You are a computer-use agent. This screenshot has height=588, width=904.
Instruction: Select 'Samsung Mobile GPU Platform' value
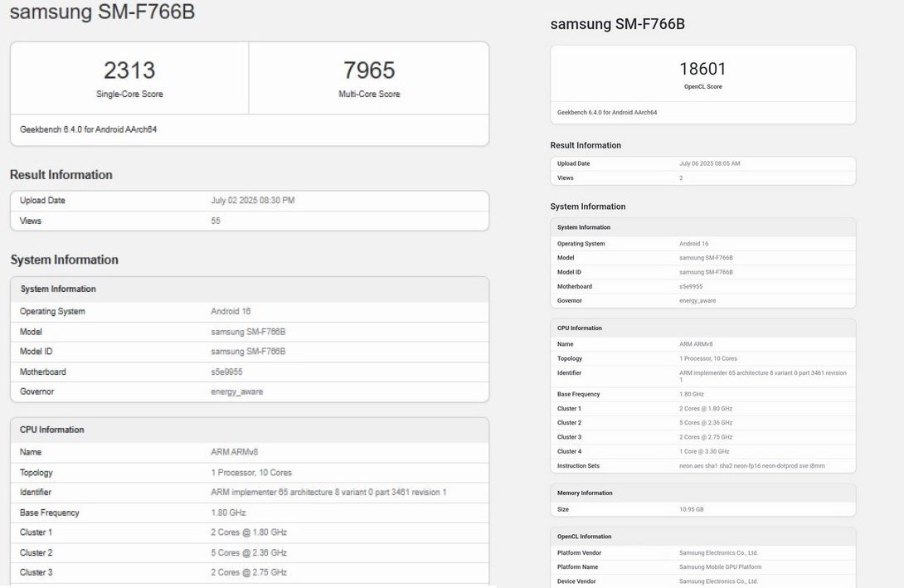[720, 567]
